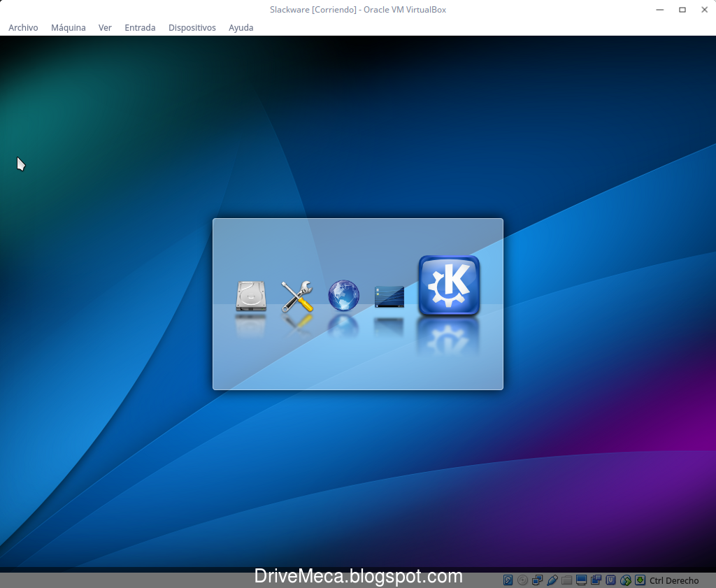The width and height of the screenshot is (716, 588).
Task: Open the Máquina menu
Action: 68,27
